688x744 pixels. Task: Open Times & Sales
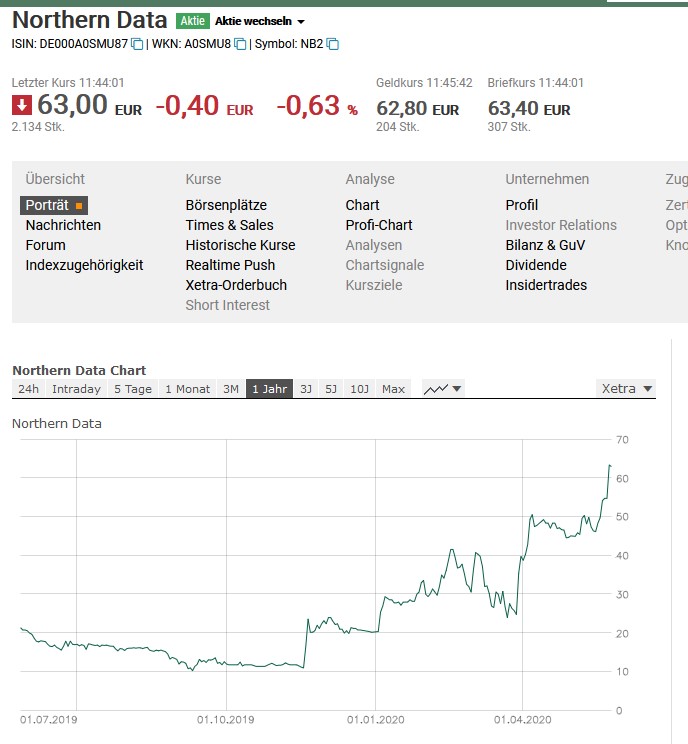tap(230, 225)
